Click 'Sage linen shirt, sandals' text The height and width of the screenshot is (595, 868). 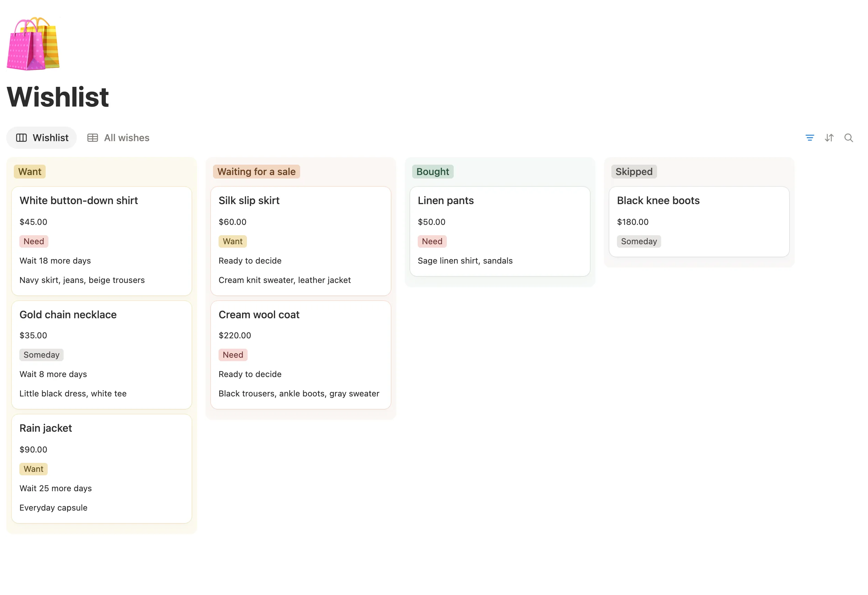pos(465,261)
